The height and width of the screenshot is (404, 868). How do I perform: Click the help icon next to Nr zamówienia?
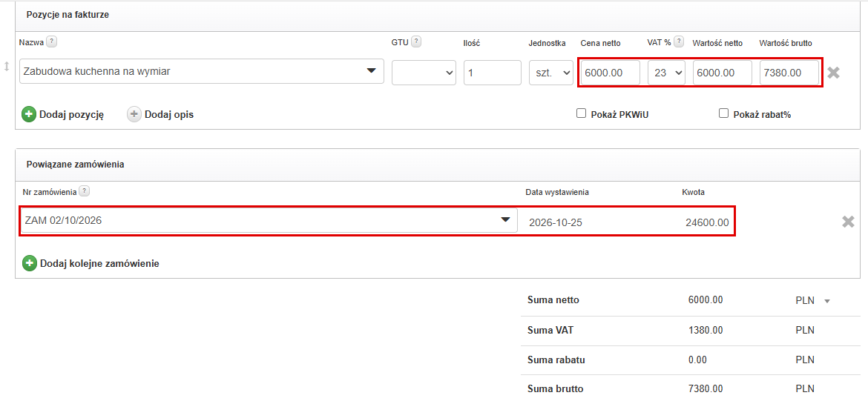click(84, 191)
